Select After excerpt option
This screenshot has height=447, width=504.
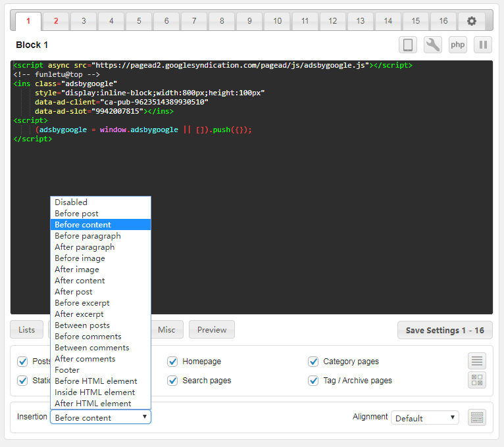point(101,314)
